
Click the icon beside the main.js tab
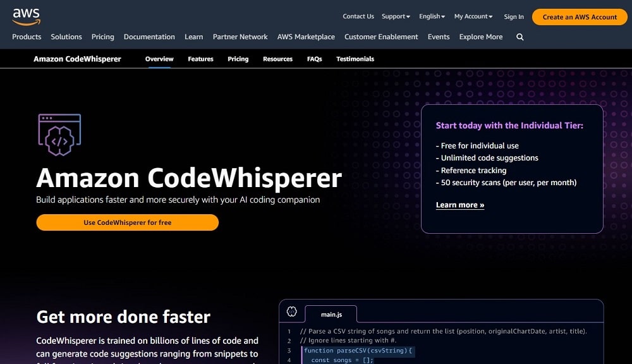pyautogui.click(x=292, y=311)
